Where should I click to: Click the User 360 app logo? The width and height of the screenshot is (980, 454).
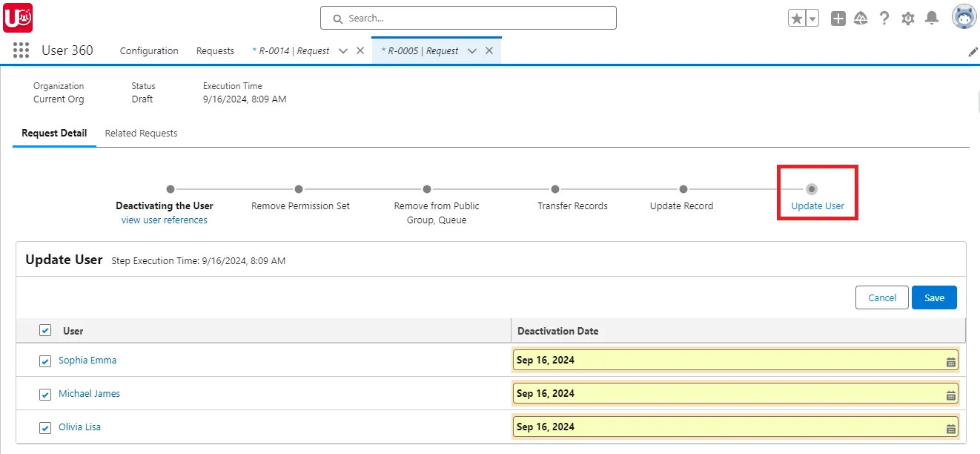point(18,18)
